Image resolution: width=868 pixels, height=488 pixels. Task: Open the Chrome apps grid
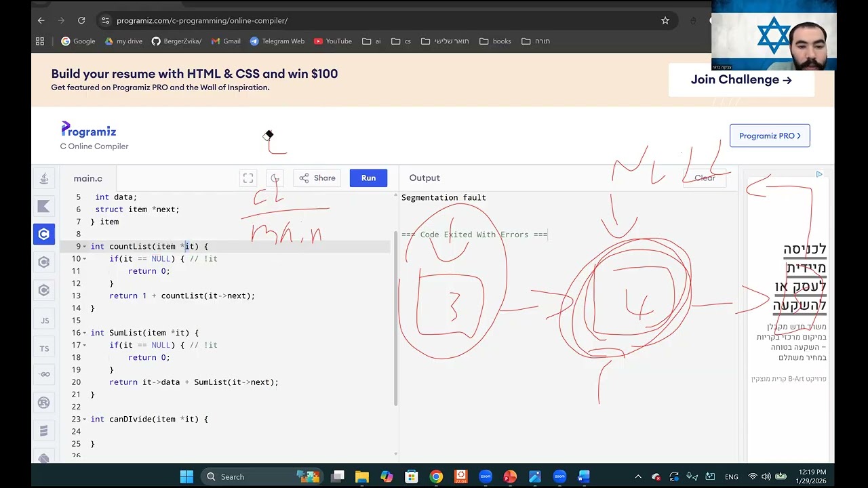pyautogui.click(x=40, y=41)
